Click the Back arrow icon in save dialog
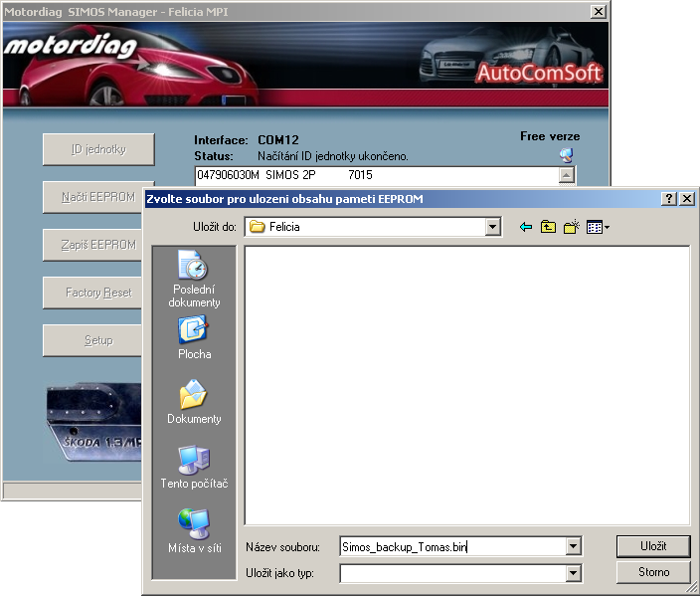The width and height of the screenshot is (700, 596). pyautogui.click(x=526, y=227)
